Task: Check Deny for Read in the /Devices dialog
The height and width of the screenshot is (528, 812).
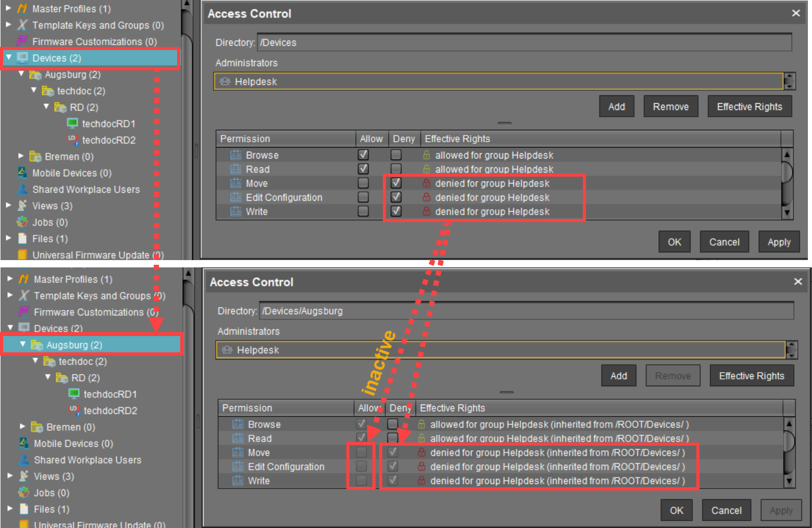Action: coord(396,169)
